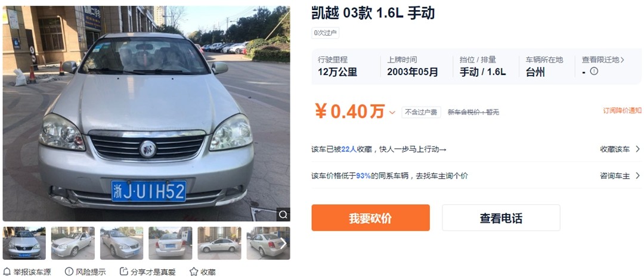Select the side-profile car thumbnail
This screenshot has height=280, width=644.
tap(219, 243)
